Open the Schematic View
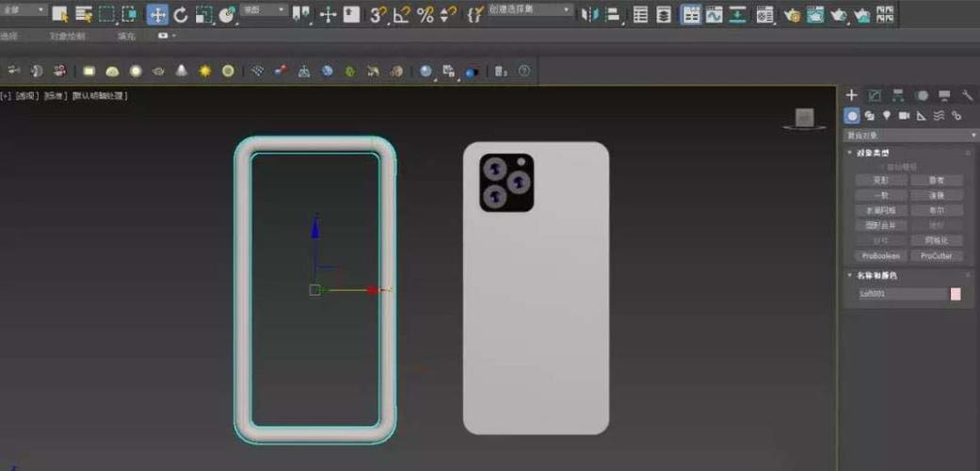 [x=738, y=14]
